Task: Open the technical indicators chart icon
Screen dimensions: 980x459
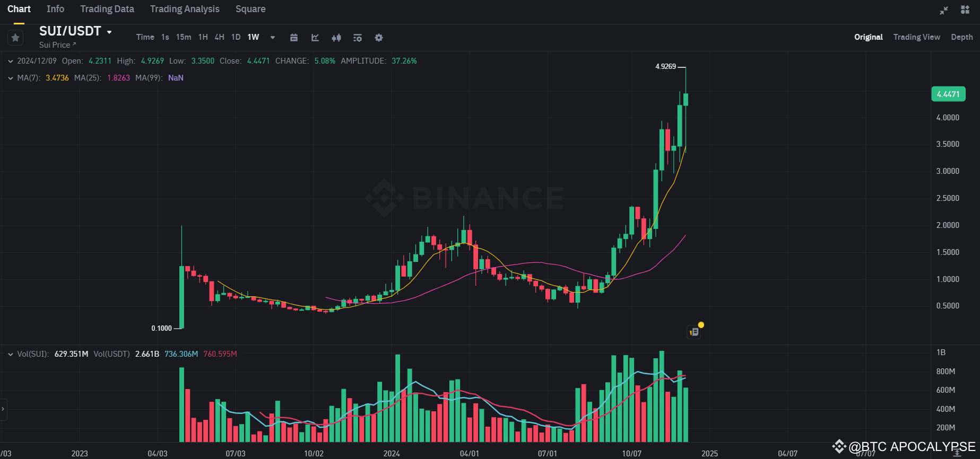Action: coord(315,38)
